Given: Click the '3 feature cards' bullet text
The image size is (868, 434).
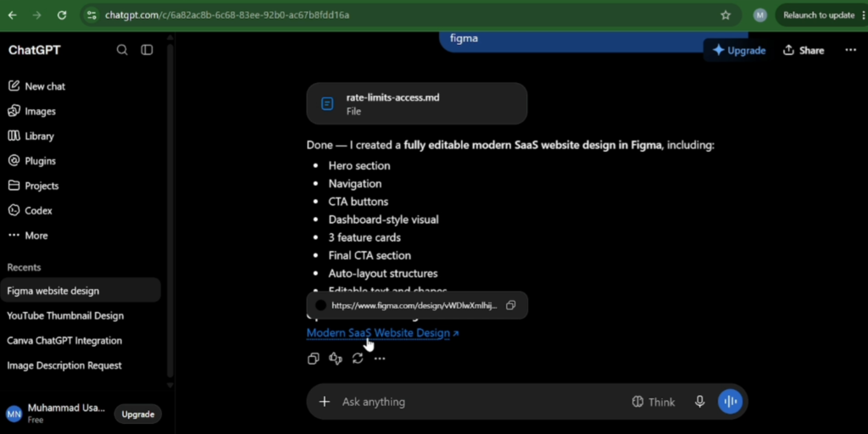Looking at the screenshot, I should tap(364, 237).
